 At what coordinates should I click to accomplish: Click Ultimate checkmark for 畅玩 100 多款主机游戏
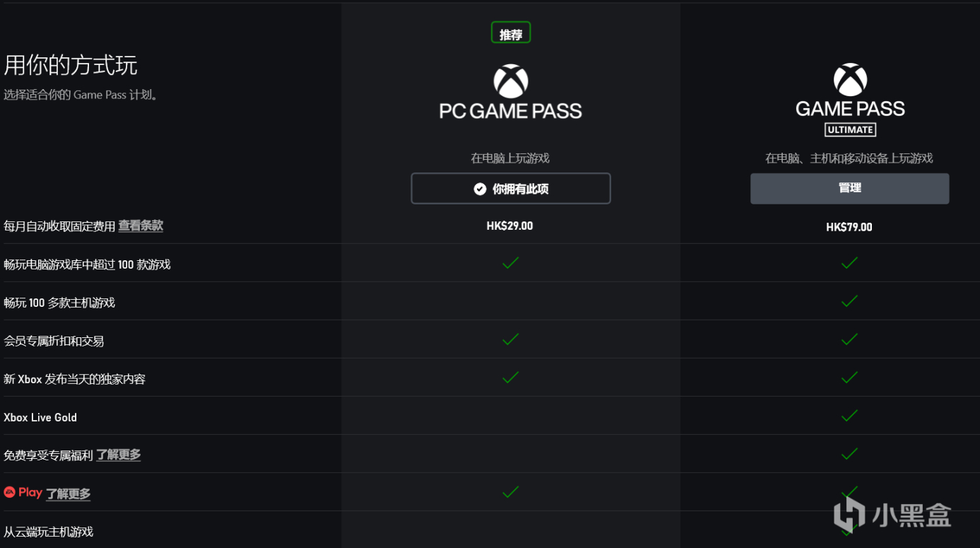(x=849, y=301)
